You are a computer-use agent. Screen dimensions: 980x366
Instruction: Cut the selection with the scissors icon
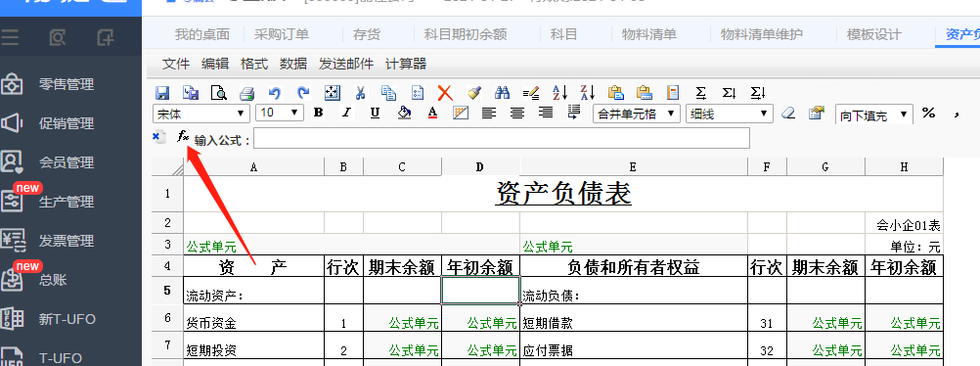pyautogui.click(x=361, y=93)
